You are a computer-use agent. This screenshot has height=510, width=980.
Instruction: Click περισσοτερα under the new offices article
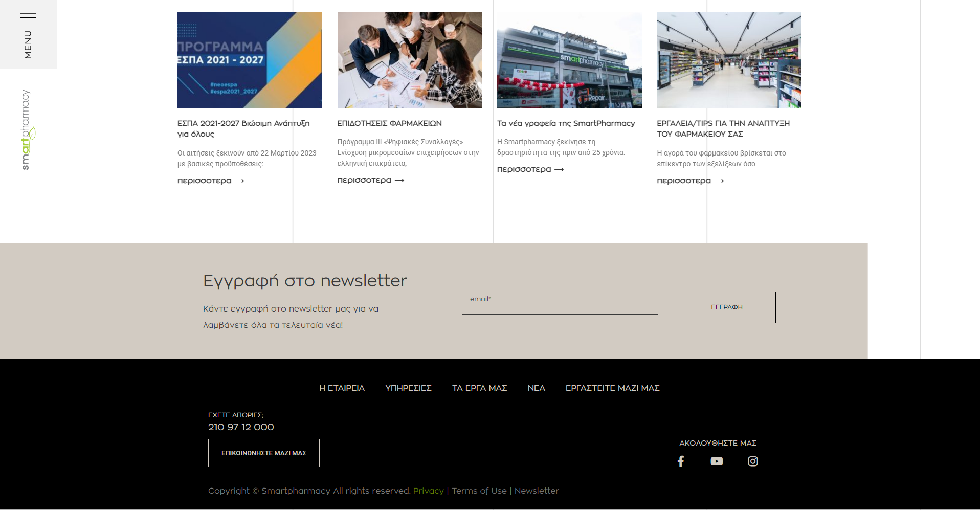point(530,169)
